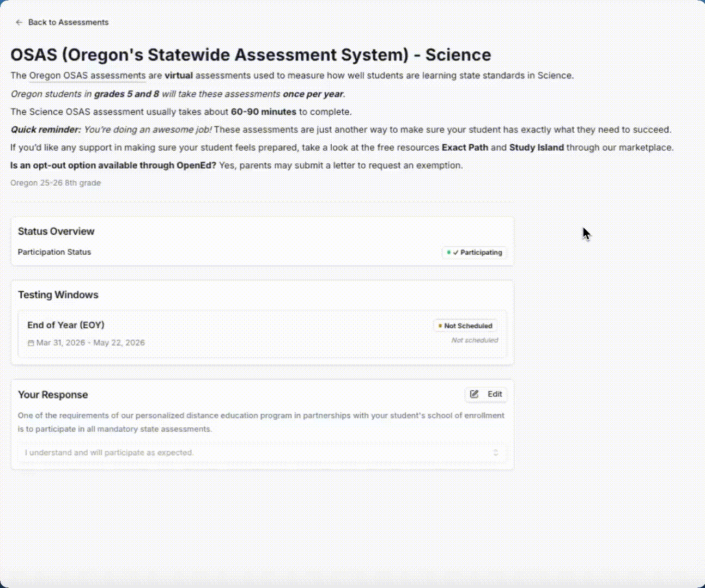Click the yellow dot in Not Scheduled badge
705x588 pixels.
point(440,326)
